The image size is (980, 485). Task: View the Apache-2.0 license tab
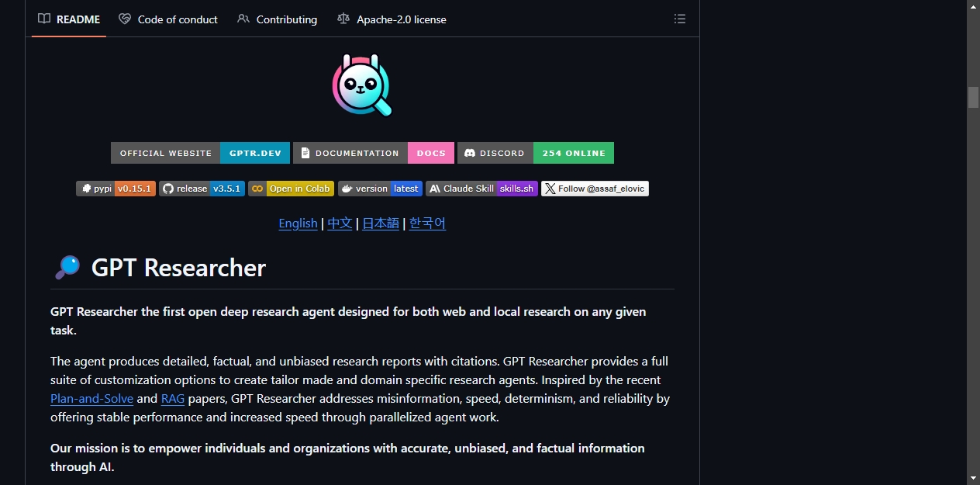click(x=392, y=19)
